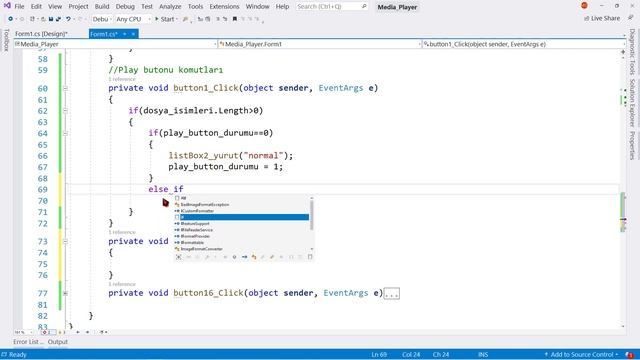Open the Analyze menu

pyautogui.click(x=170, y=7)
